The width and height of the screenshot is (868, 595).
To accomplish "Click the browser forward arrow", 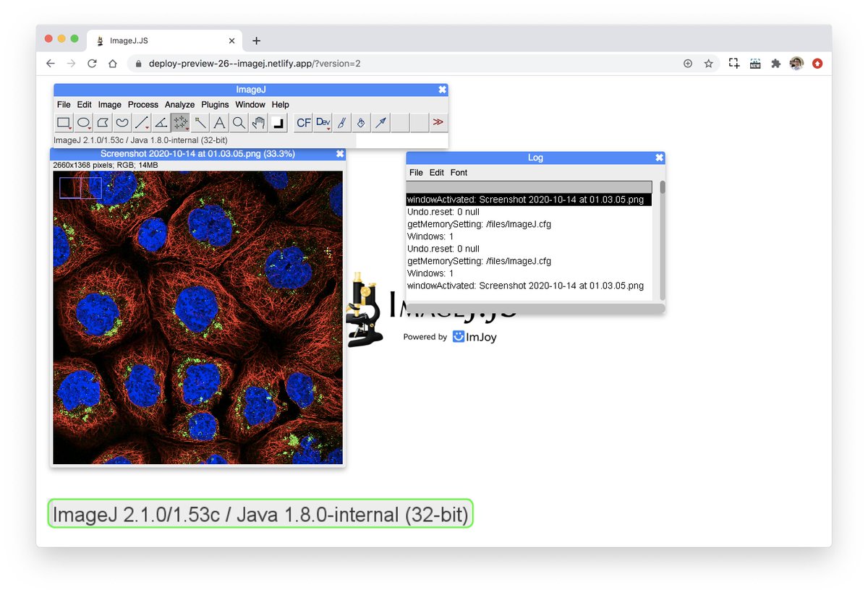I will click(x=71, y=64).
